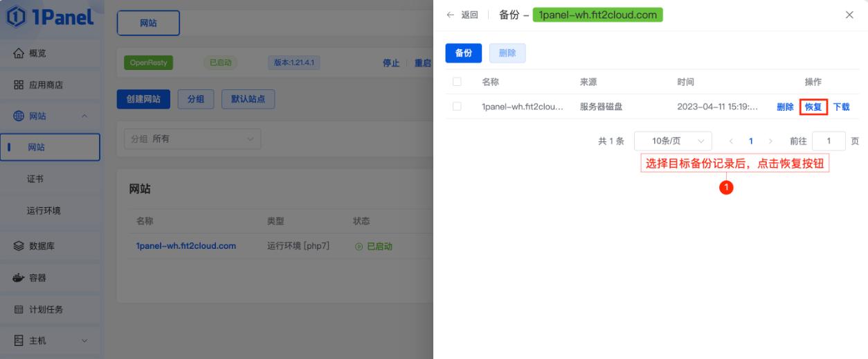This screenshot has height=359, width=868.
Task: Select the 网站 top tab
Action: pos(148,23)
